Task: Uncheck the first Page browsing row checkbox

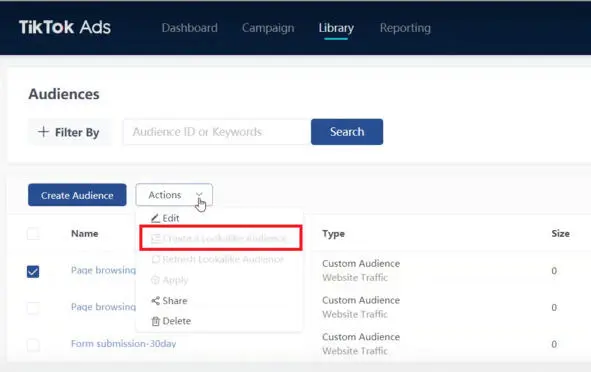Action: point(33,271)
